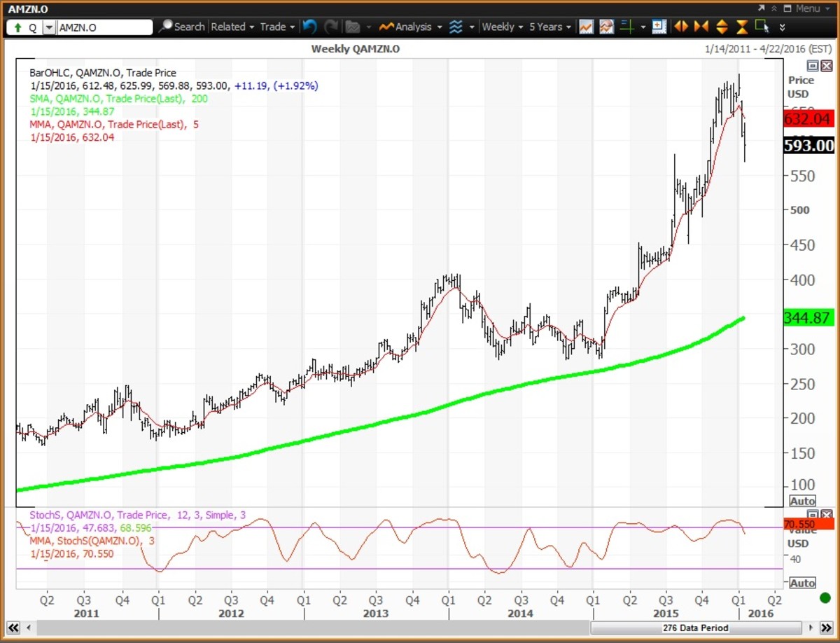Open the Trade menu
This screenshot has width=840, height=643.
click(276, 27)
